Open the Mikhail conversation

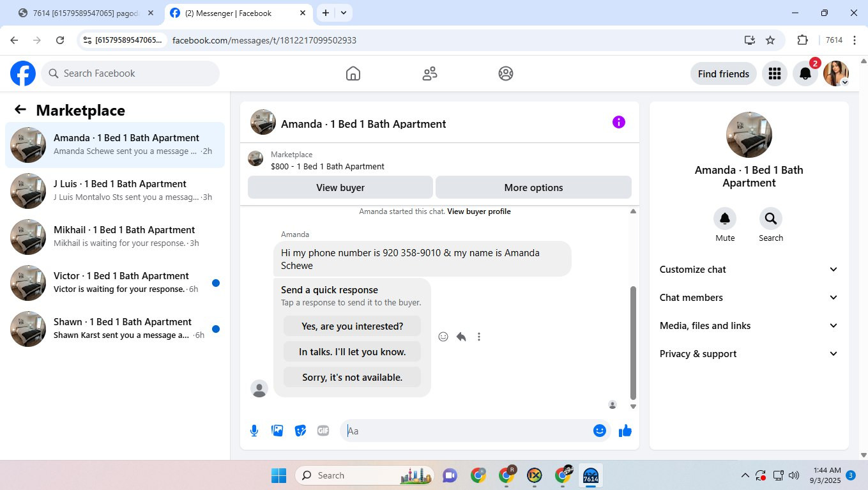[115, 237]
